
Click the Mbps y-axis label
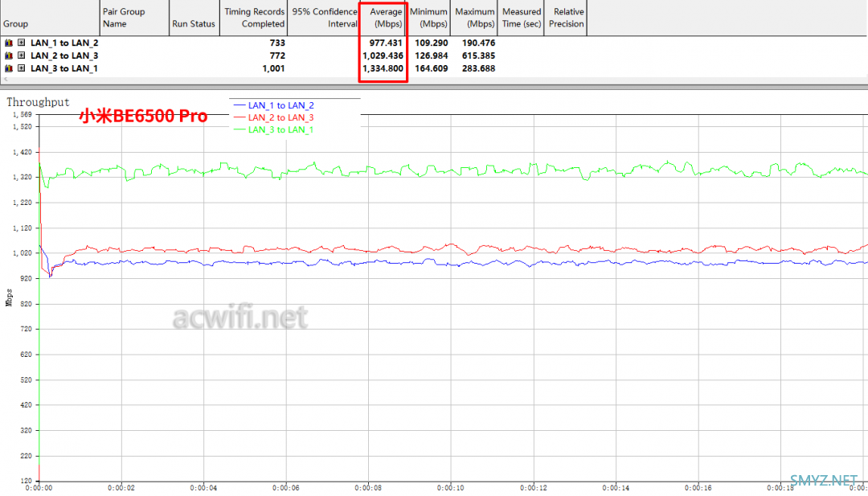[x=8, y=297]
